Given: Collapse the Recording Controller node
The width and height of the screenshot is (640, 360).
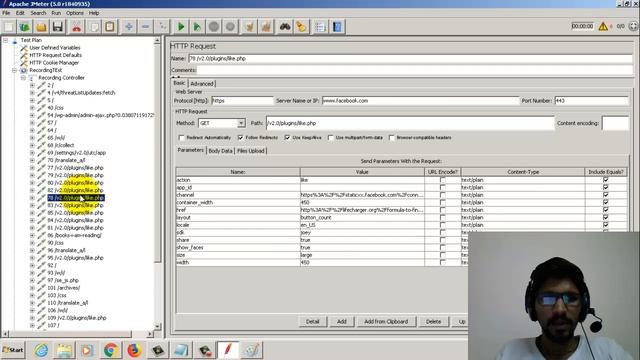Looking at the screenshot, I should 23,78.
